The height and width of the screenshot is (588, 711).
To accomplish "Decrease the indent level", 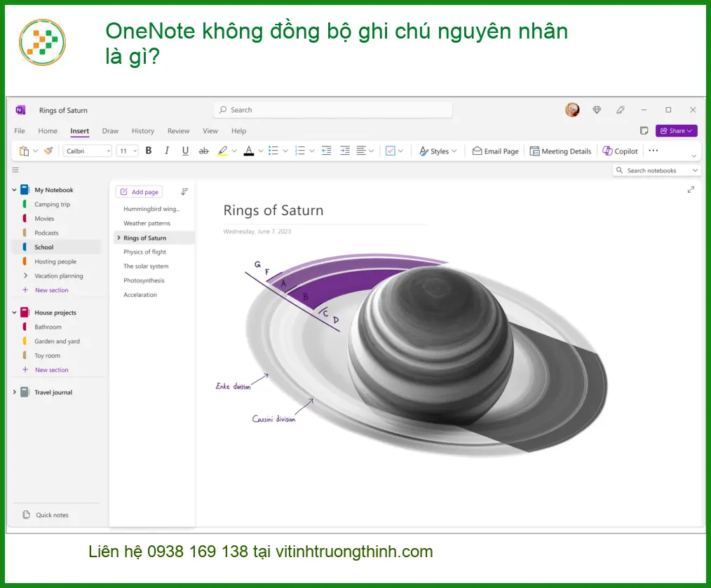I will pos(327,151).
